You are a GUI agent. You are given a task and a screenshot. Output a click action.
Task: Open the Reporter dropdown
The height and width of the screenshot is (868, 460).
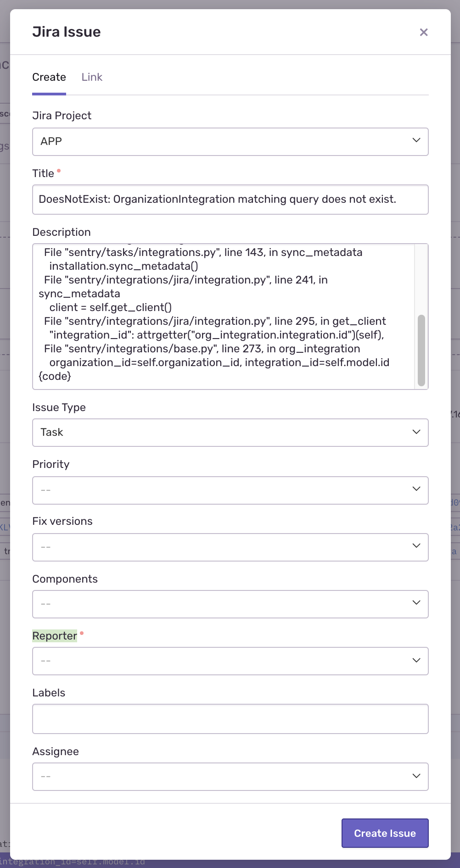tap(230, 661)
